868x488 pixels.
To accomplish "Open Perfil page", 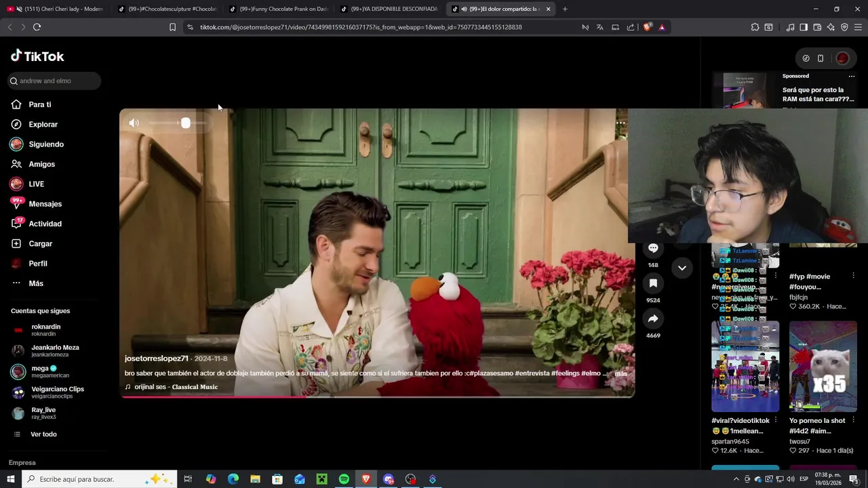I will pos(38,264).
